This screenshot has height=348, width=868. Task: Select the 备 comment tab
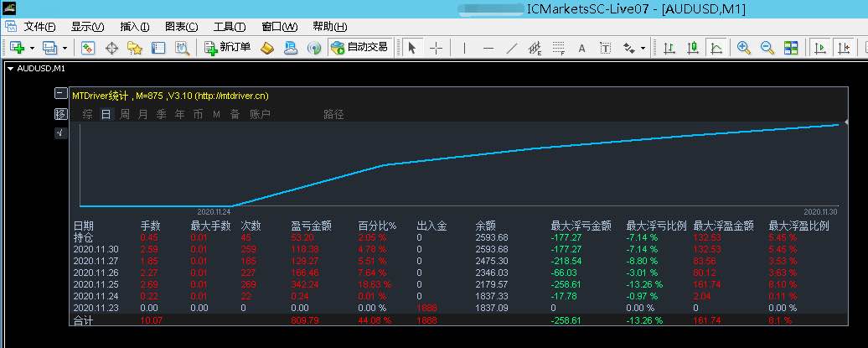coord(235,115)
